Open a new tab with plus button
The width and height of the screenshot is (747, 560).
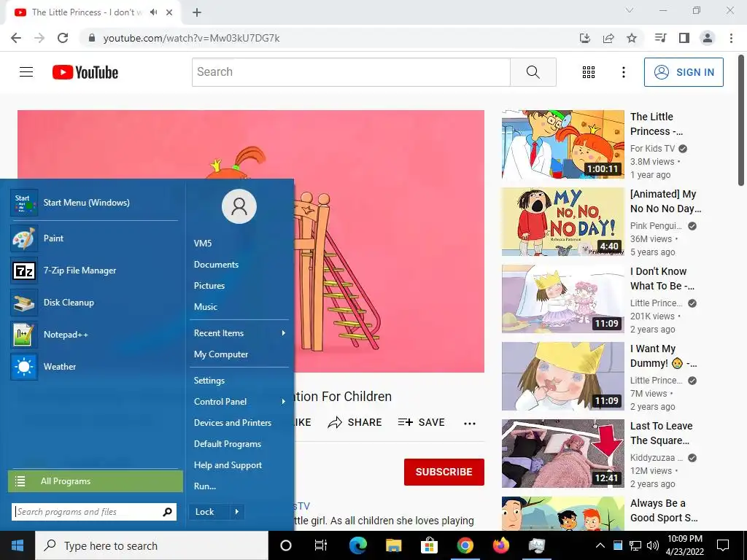[x=197, y=12]
